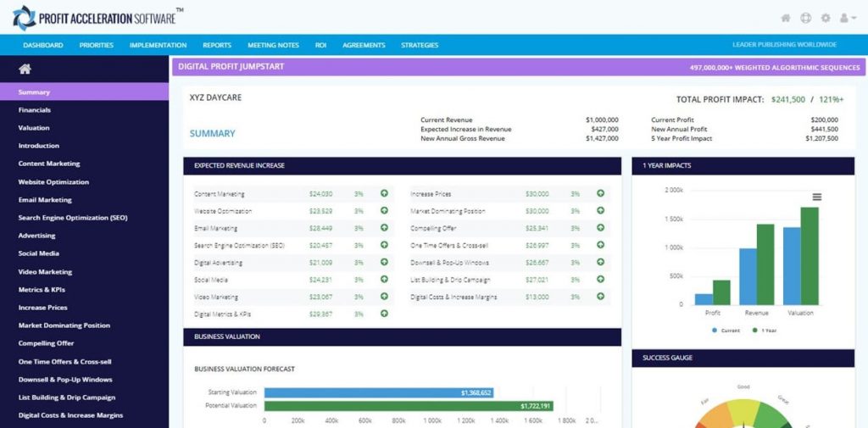Screen dimensions: 868x428
Task: Select the ROI menu item
Action: pyautogui.click(x=320, y=45)
